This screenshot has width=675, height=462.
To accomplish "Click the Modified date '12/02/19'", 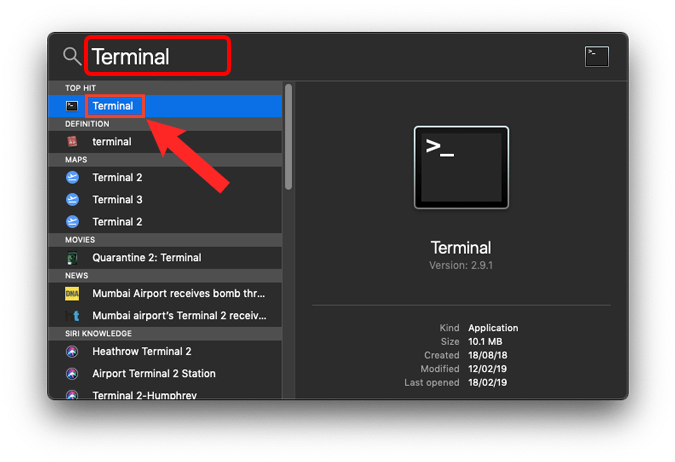I will tap(487, 369).
